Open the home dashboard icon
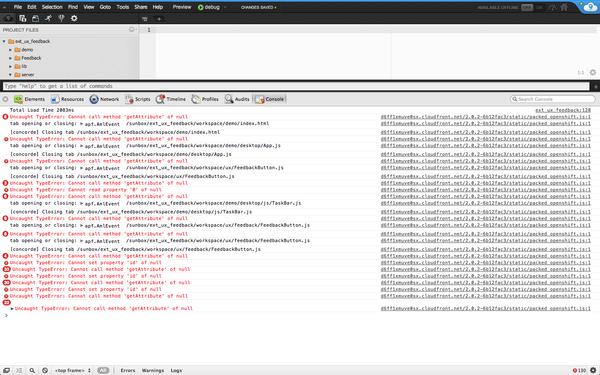 [564, 7]
